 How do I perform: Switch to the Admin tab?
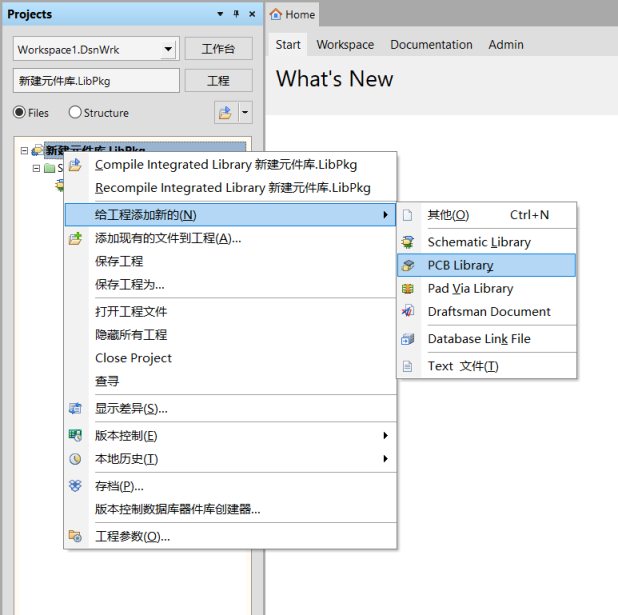coord(506,45)
